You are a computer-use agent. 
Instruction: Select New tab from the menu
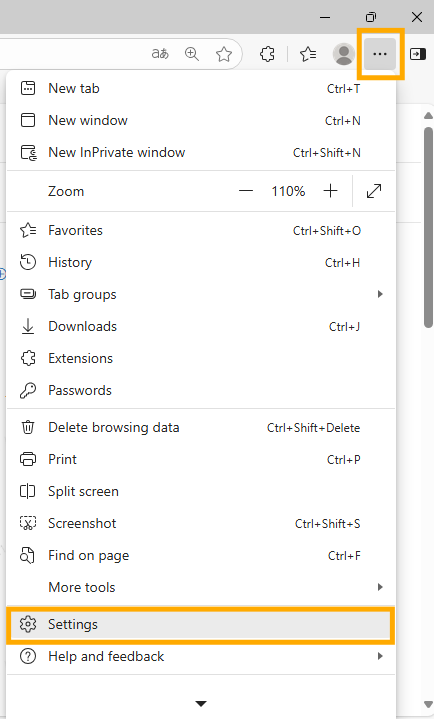tap(201, 88)
